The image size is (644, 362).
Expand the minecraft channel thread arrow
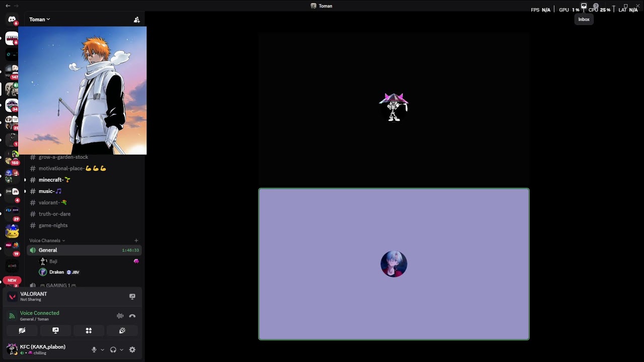[25, 180]
